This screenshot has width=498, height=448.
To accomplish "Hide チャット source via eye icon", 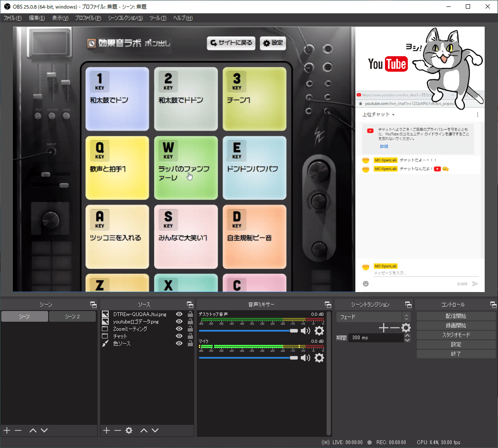I will point(179,336).
